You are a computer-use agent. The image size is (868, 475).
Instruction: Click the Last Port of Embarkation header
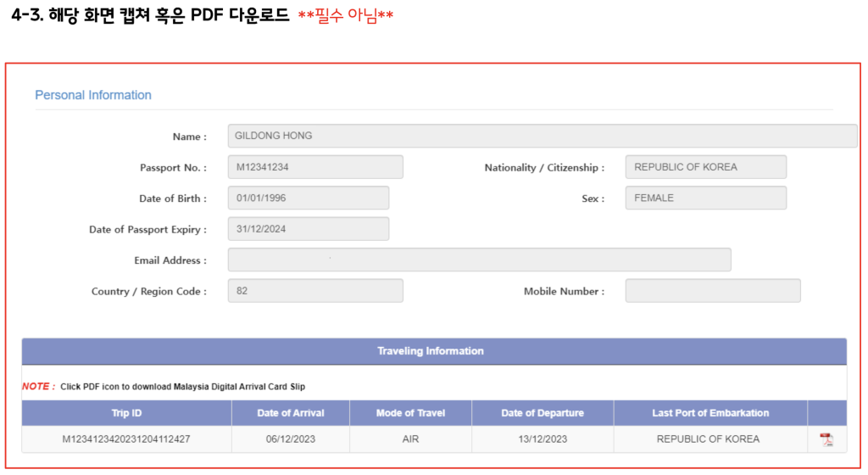(x=710, y=413)
